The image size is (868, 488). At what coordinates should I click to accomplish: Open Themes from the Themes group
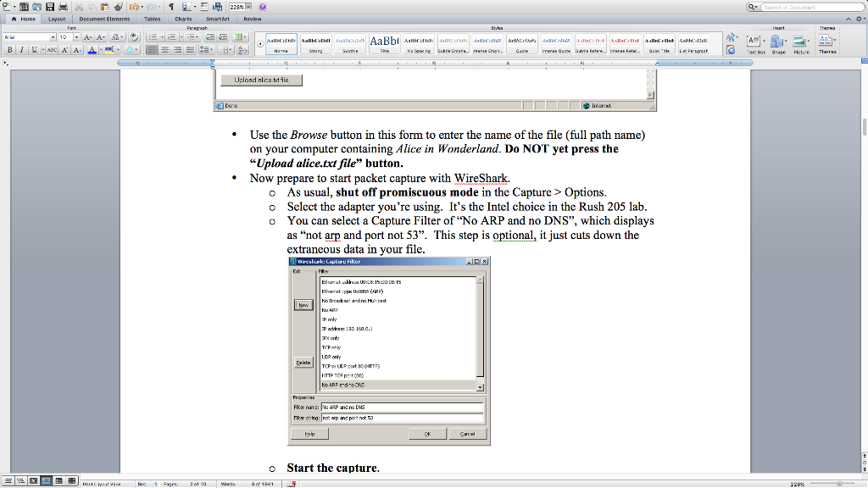click(826, 41)
